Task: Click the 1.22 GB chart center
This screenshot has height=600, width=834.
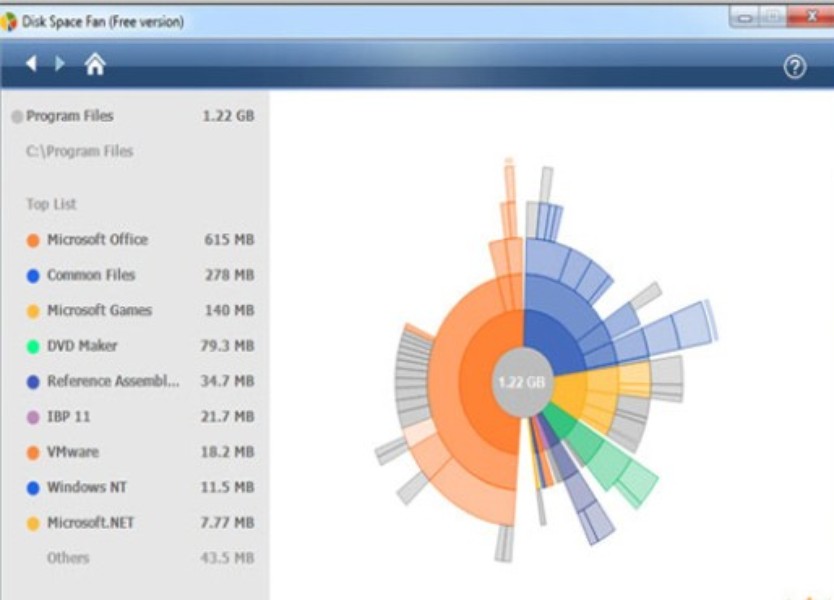Action: click(522, 381)
